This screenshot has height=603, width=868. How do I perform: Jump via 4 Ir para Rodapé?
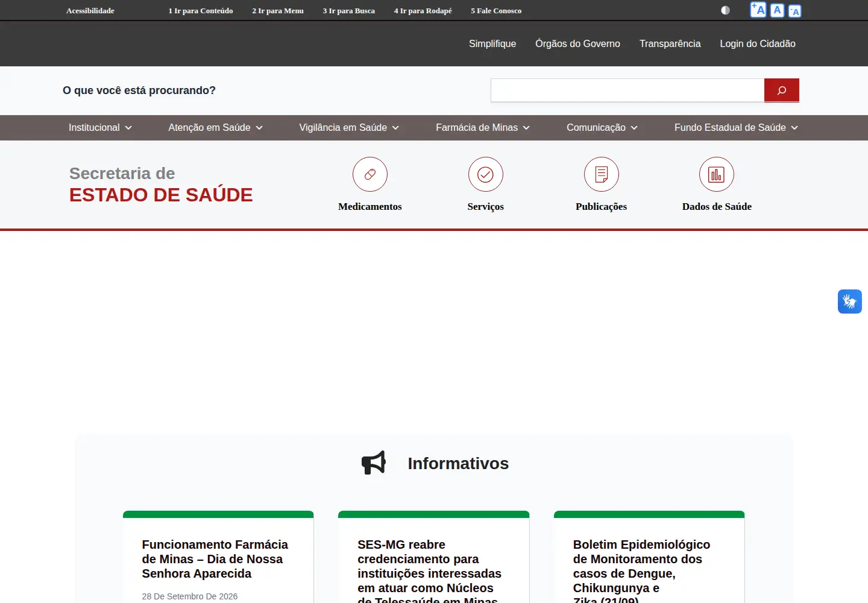[x=423, y=11]
